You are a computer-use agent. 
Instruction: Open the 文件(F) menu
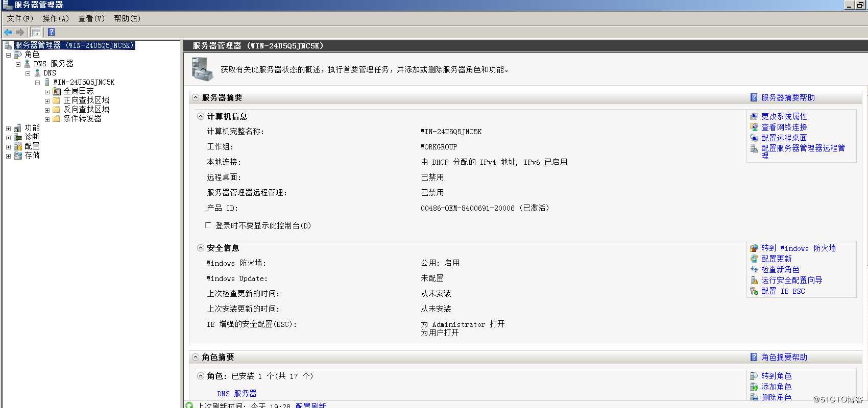pos(20,18)
